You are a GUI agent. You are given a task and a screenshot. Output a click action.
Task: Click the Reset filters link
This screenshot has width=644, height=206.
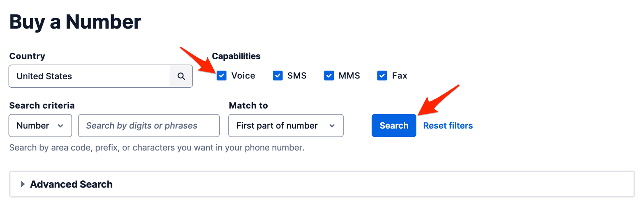(x=448, y=126)
